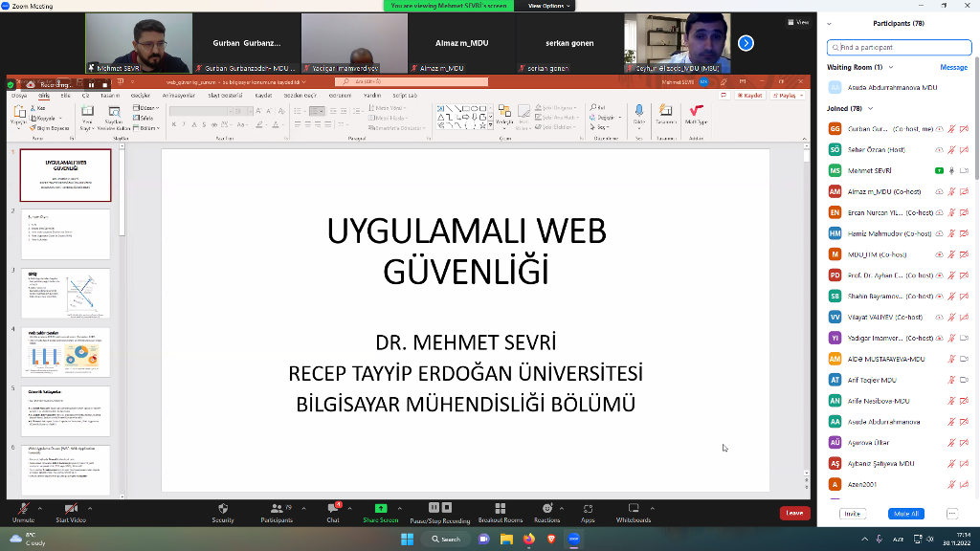Click the green Share Screen icon
Image resolution: width=980 pixels, height=551 pixels.
click(381, 509)
